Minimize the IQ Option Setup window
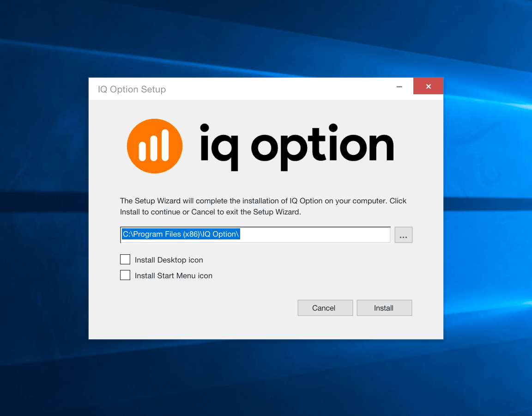 coord(399,86)
